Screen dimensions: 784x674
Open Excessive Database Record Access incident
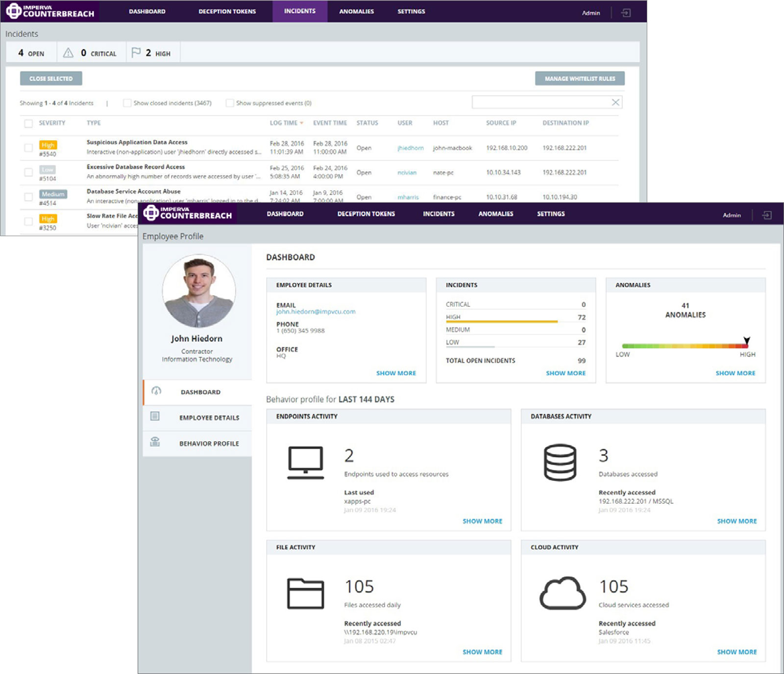click(x=136, y=167)
